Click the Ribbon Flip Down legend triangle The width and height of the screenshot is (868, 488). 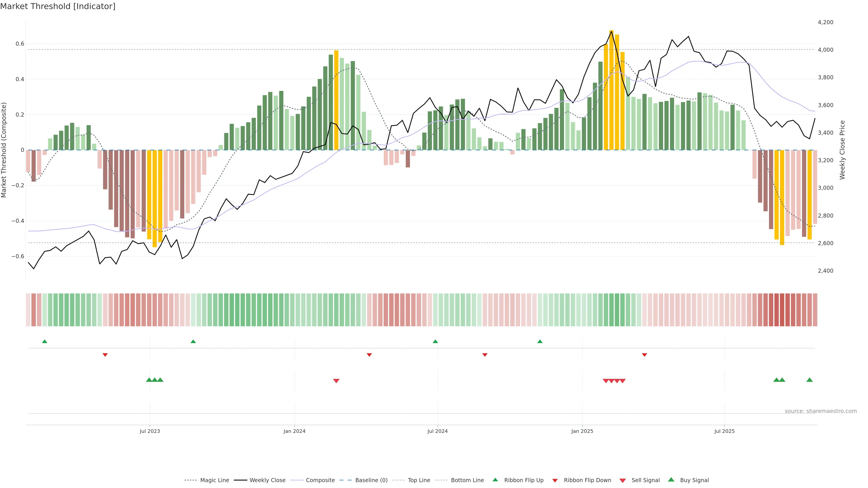click(555, 481)
